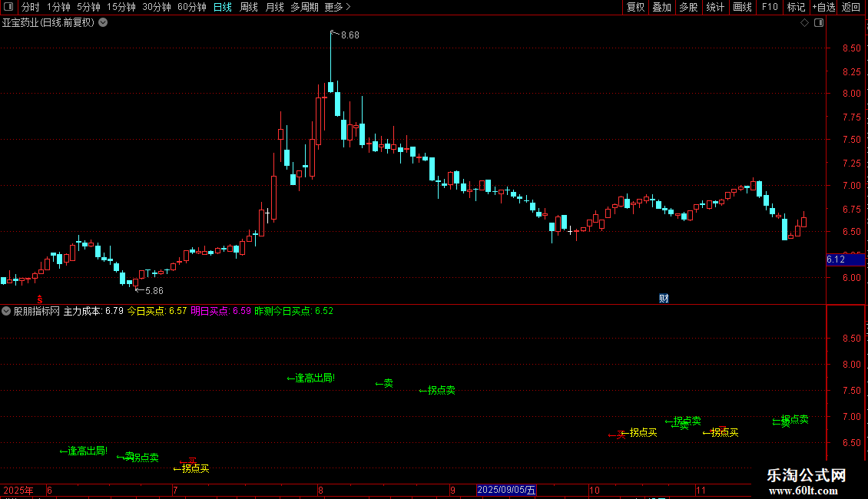This screenshot has height=499, width=868.
Task: Click the 2025年 year label
Action: [x=18, y=490]
